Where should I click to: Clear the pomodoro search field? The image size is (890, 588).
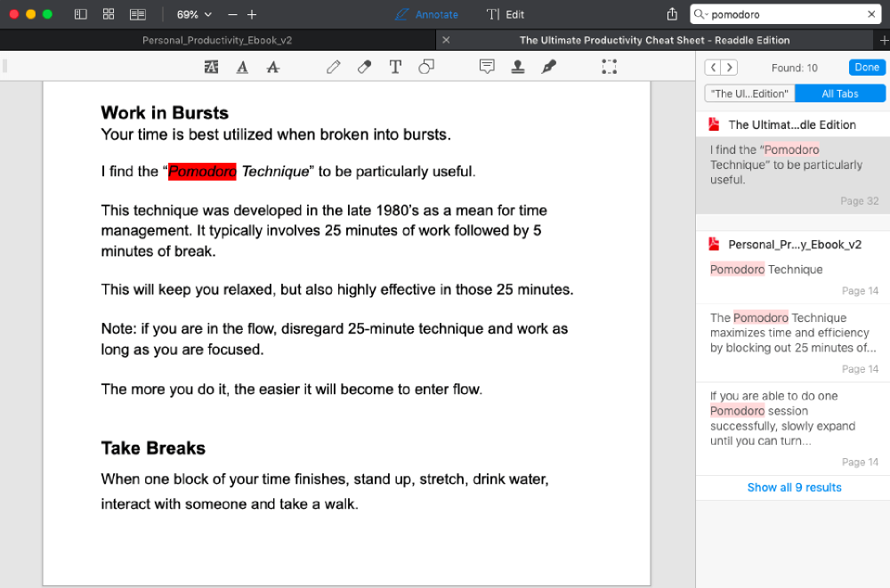pyautogui.click(x=871, y=14)
